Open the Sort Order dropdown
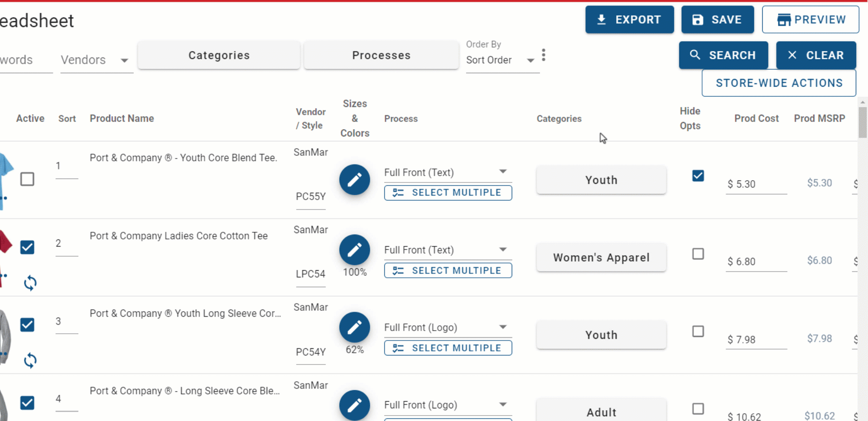This screenshot has width=868, height=421. (x=503, y=60)
